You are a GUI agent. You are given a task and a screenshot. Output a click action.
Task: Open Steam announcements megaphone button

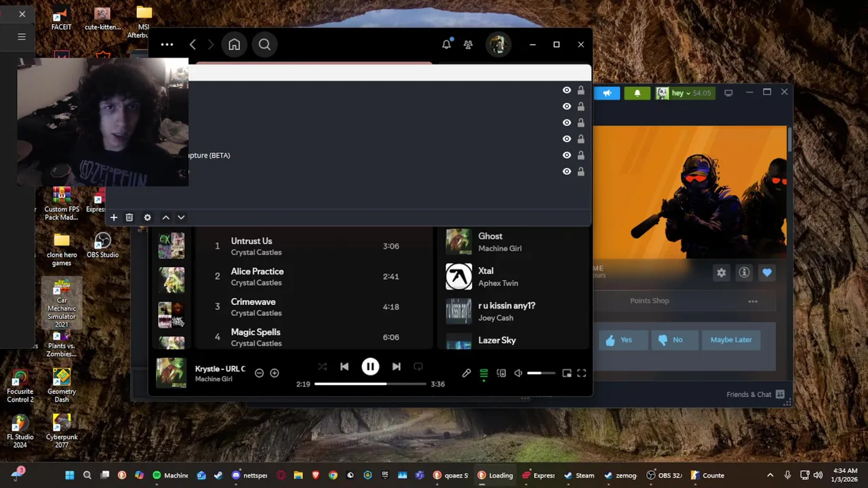[607, 93]
